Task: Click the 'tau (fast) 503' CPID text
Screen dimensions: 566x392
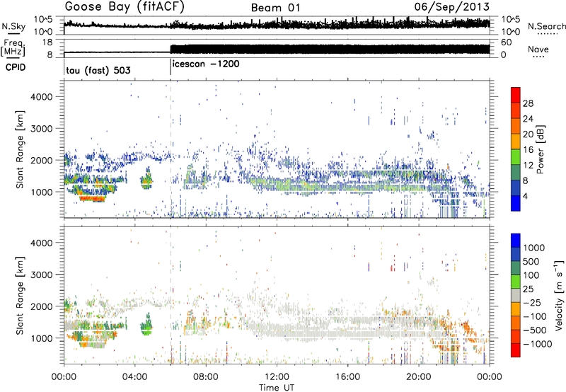Action: click(x=98, y=70)
